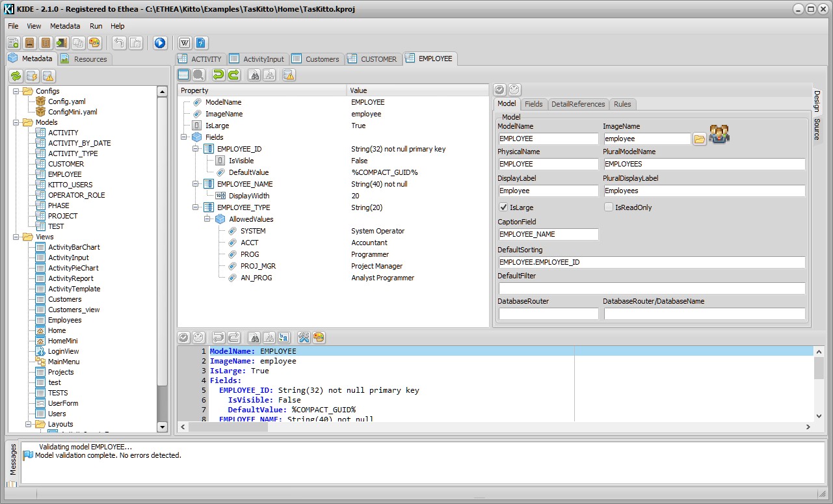Screen dimensions: 833x504
Task: Select the KITTO_USERS model in tree
Action: (x=70, y=185)
